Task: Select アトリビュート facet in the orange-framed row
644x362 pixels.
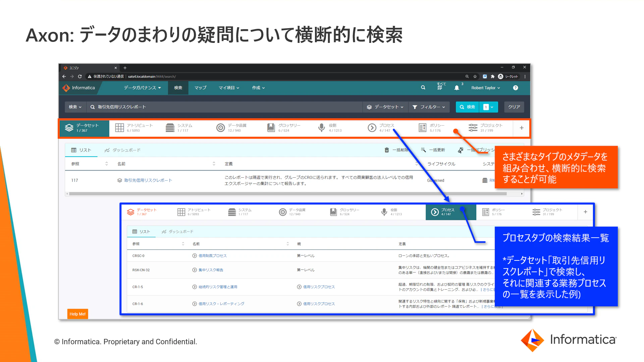Action: [x=134, y=128]
